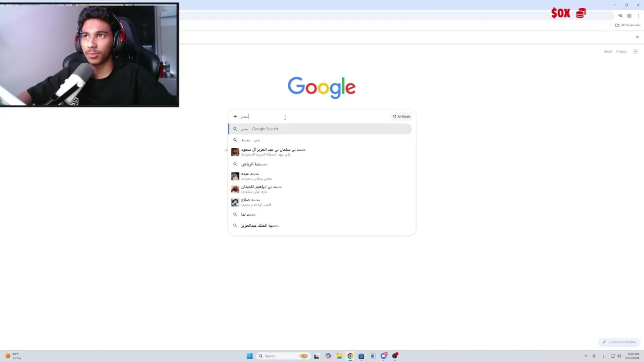The image size is (644, 362).
Task: Click the Chrome profile avatar icon
Action: [x=629, y=16]
